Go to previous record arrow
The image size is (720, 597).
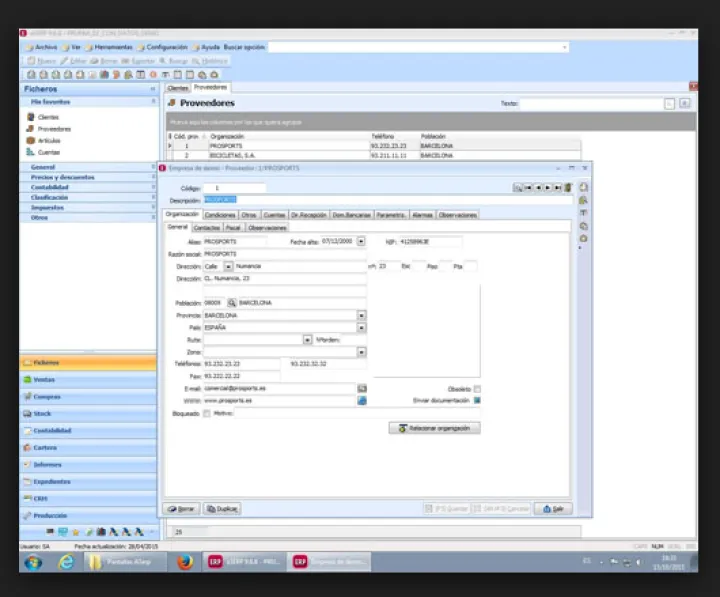(x=538, y=188)
